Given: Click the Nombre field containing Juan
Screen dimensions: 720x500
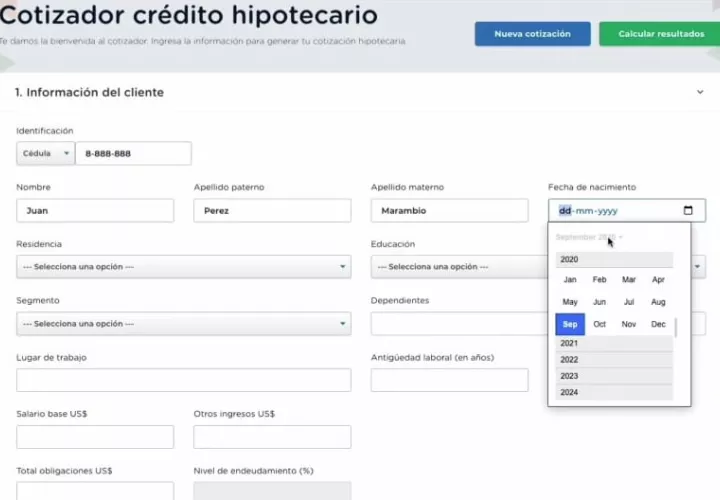Looking at the screenshot, I should click(x=95, y=211).
